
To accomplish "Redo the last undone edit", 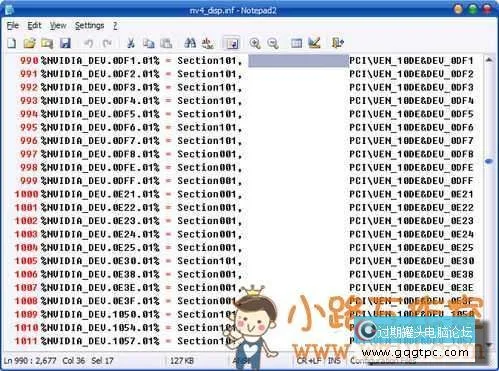I will tap(107, 43).
